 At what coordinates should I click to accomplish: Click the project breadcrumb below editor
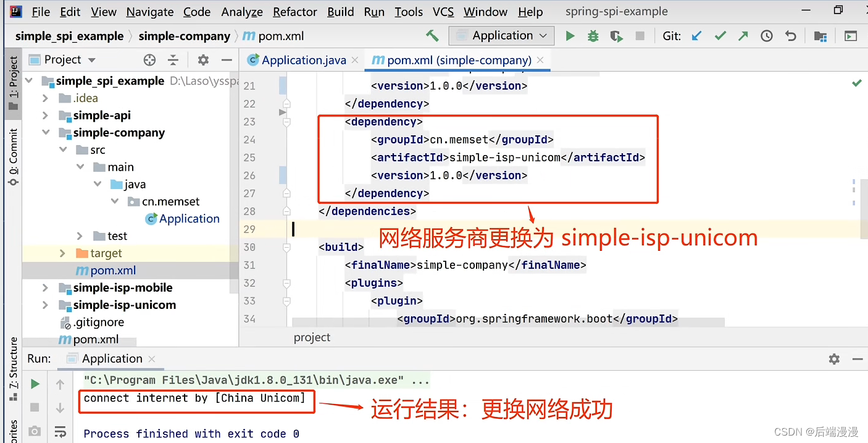312,337
